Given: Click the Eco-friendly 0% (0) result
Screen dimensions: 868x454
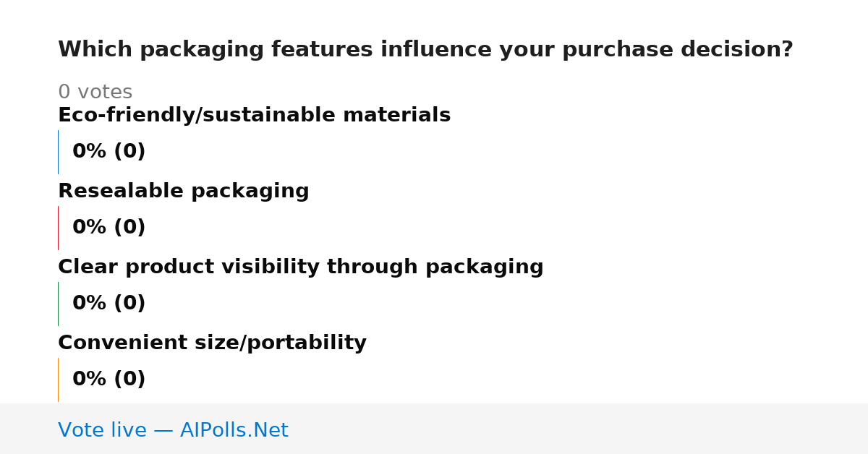Looking at the screenshot, I should pyautogui.click(x=109, y=152).
